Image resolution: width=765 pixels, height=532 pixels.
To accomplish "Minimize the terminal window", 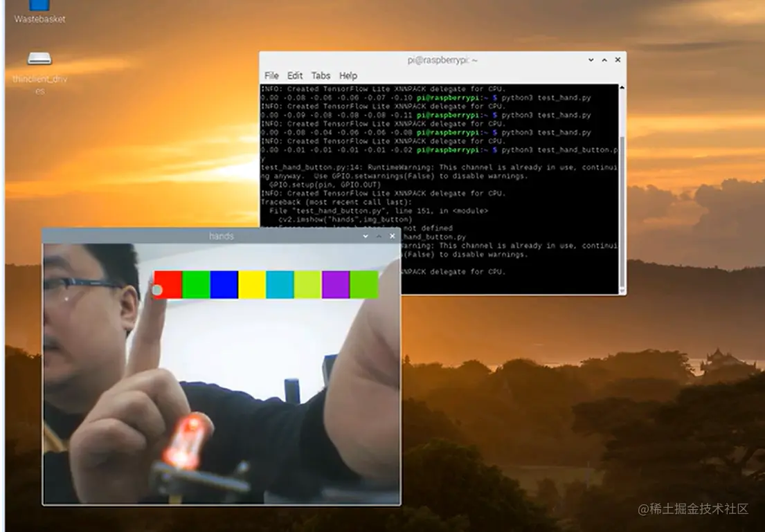I will (591, 60).
